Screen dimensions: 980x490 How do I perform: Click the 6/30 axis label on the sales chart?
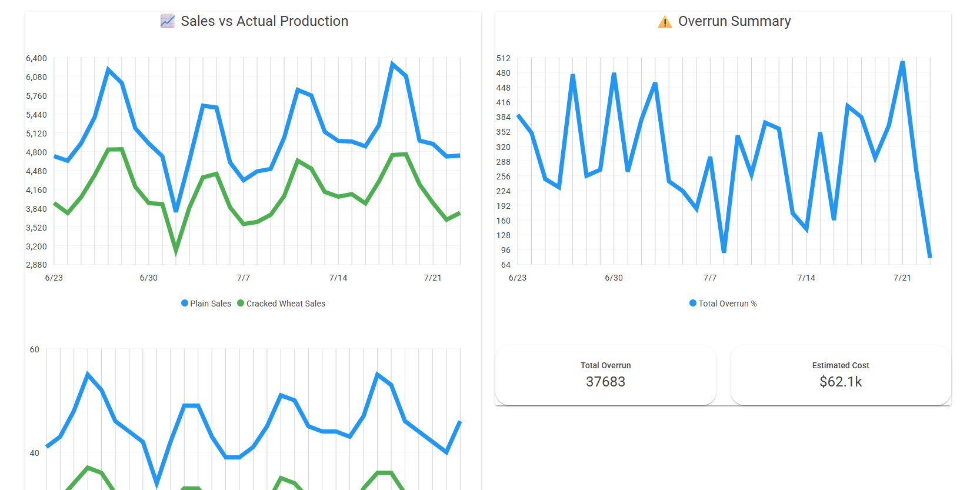click(149, 278)
